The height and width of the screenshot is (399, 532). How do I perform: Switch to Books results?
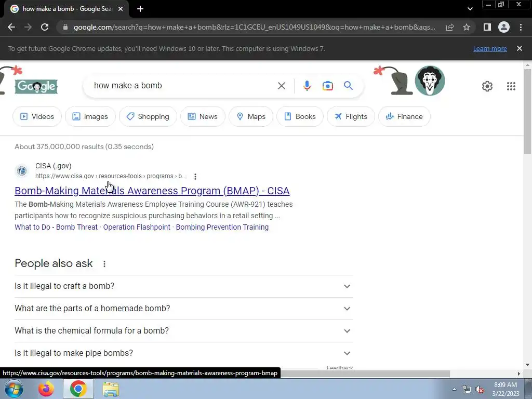click(x=300, y=116)
